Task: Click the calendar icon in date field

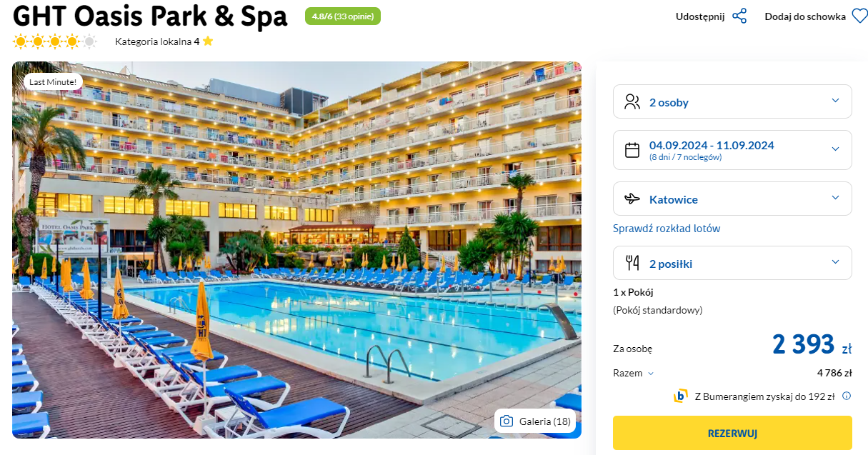Action: click(632, 150)
